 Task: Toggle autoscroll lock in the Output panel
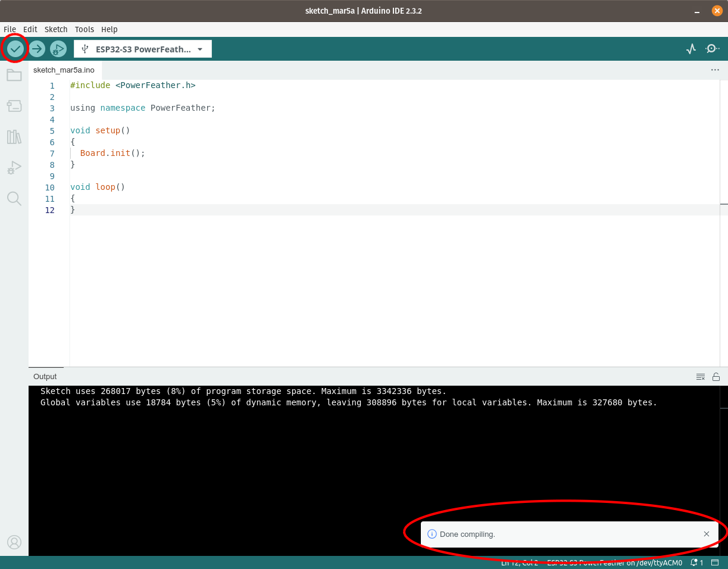[716, 376]
